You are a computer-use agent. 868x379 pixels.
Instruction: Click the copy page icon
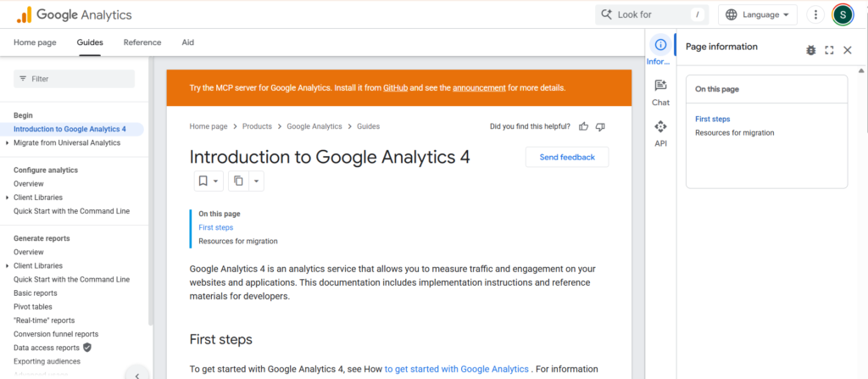pos(238,181)
